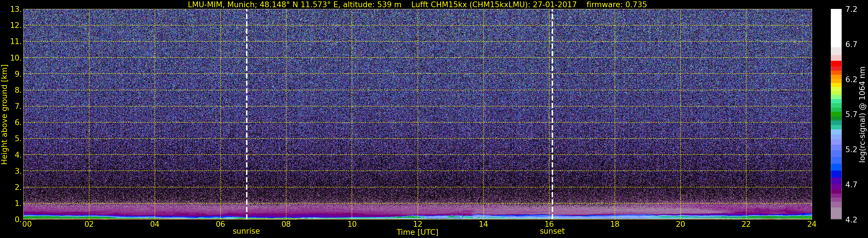Click time axis tick '06'
The width and height of the screenshot is (868, 238).
pyautogui.click(x=220, y=224)
